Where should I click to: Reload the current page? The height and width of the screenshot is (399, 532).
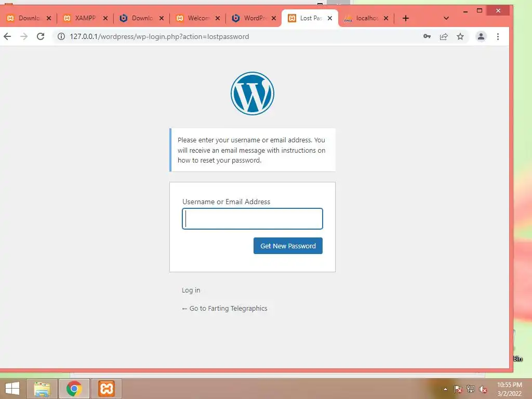pos(41,36)
